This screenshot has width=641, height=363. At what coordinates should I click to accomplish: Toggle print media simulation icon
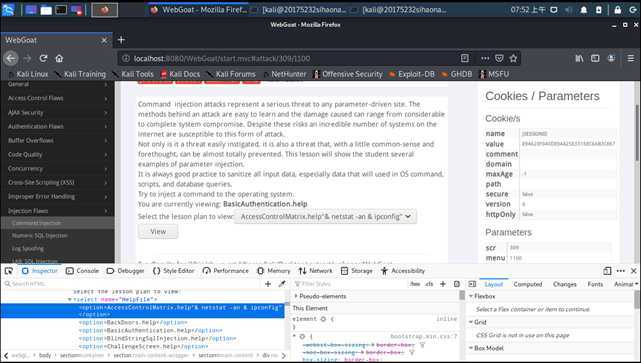click(x=457, y=284)
